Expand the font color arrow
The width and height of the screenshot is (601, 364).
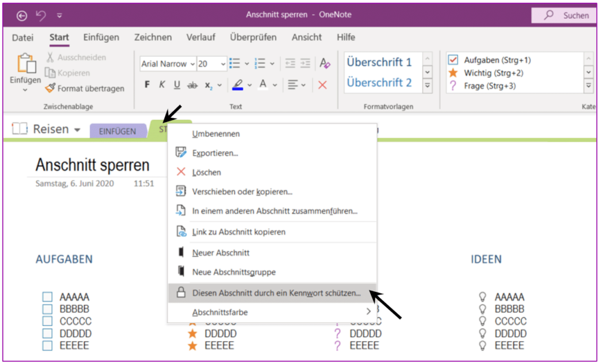pyautogui.click(x=275, y=85)
